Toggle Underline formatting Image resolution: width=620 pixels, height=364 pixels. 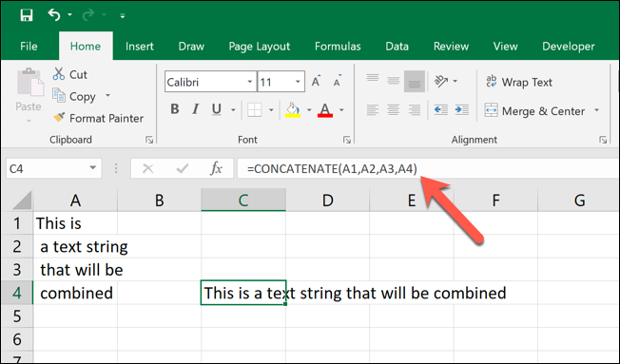[x=216, y=109]
